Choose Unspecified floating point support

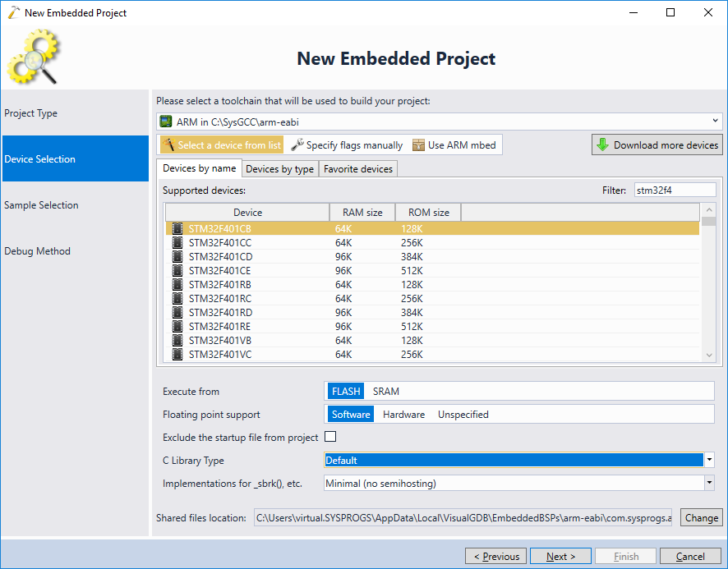coord(463,415)
